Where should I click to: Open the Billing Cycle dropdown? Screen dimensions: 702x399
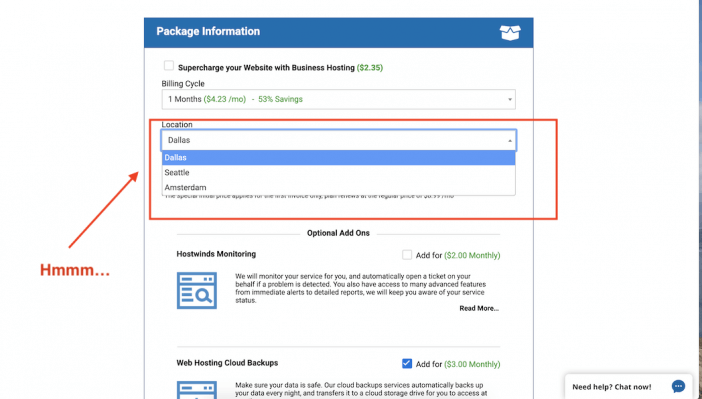338,99
